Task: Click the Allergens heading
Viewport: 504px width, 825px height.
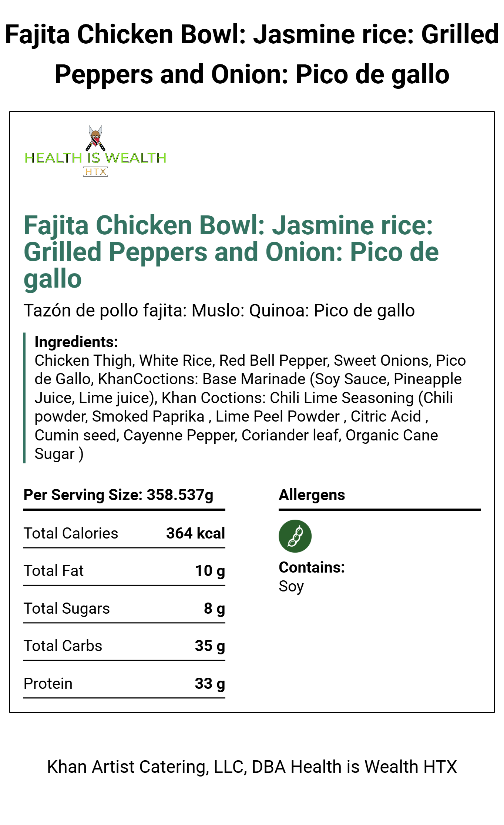Action: pyautogui.click(x=312, y=495)
